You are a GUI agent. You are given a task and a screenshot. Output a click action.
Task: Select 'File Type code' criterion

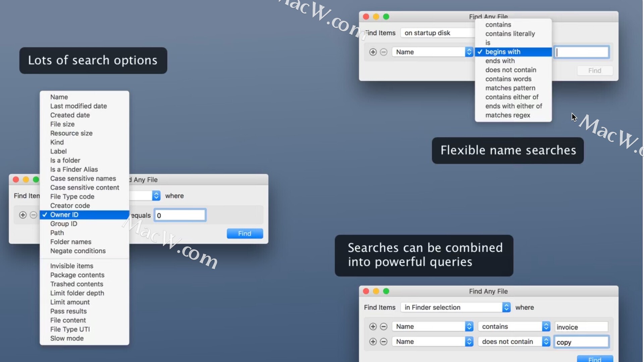84,196
